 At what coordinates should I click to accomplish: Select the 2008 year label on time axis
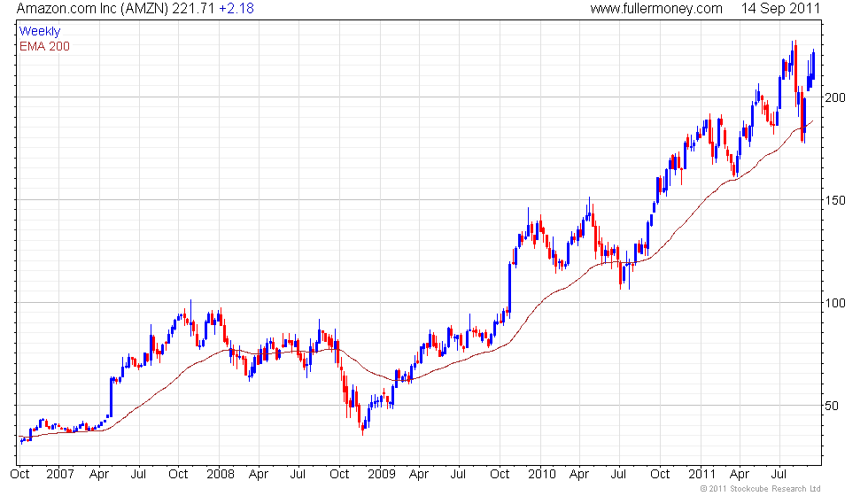click(220, 473)
